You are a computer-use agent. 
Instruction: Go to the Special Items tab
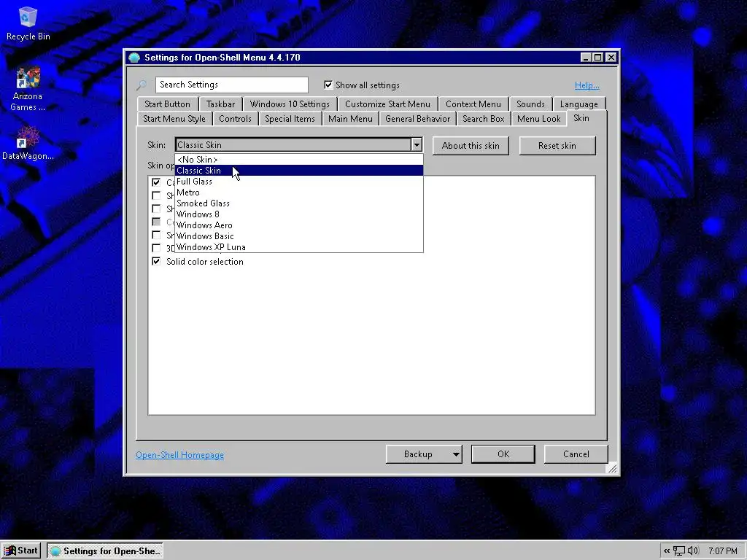[x=290, y=119]
